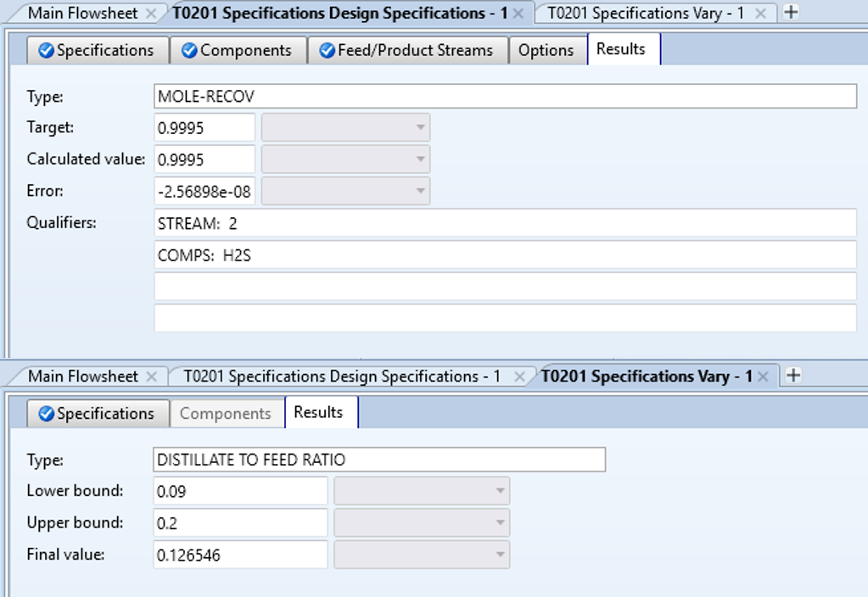Close Main Flowsheet tab in upper panel
Screen dimensions: 868x597
(150, 14)
